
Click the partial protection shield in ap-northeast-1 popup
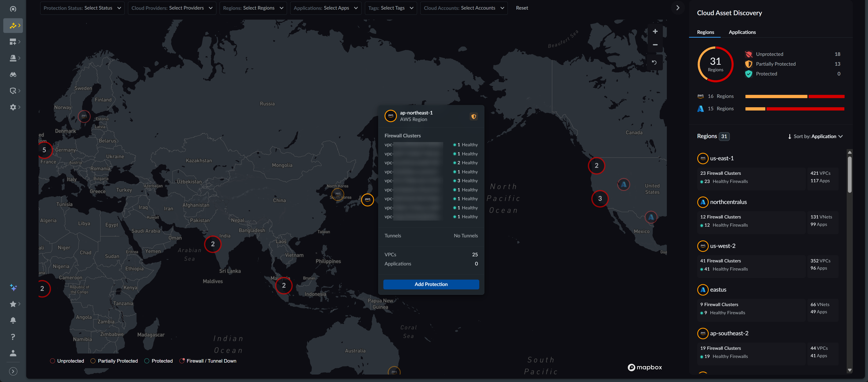coord(473,116)
